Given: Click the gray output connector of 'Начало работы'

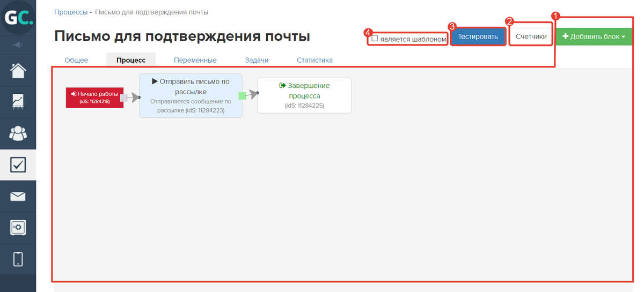Looking at the screenshot, I should tap(123, 98).
